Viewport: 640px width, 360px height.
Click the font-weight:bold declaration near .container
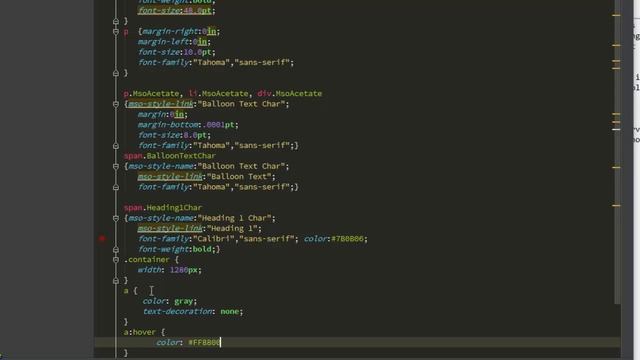[x=179, y=249]
